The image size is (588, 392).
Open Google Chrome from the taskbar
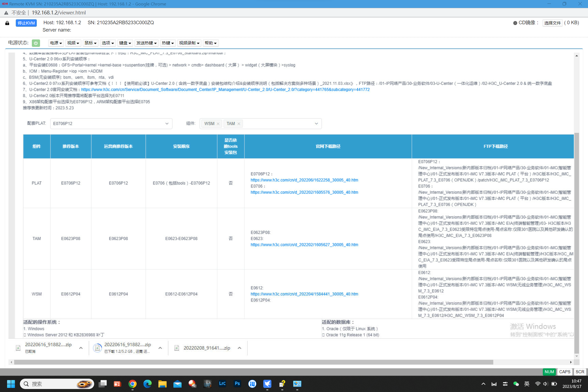coord(132,384)
